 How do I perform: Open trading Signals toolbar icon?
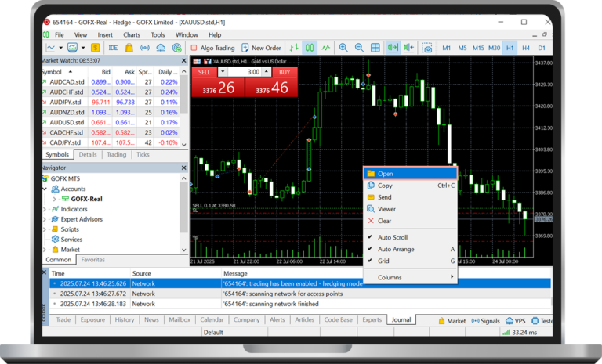(145, 48)
